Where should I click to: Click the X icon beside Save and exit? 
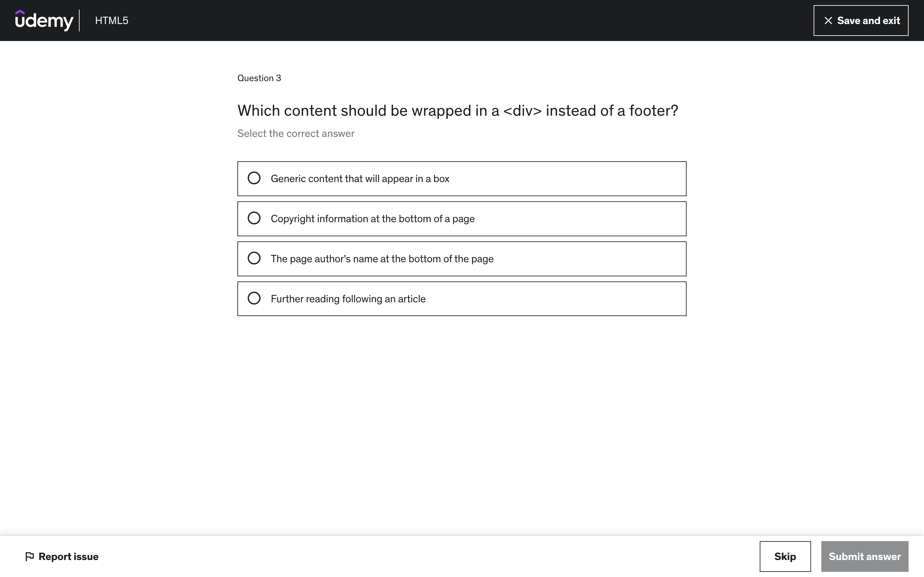coord(828,21)
